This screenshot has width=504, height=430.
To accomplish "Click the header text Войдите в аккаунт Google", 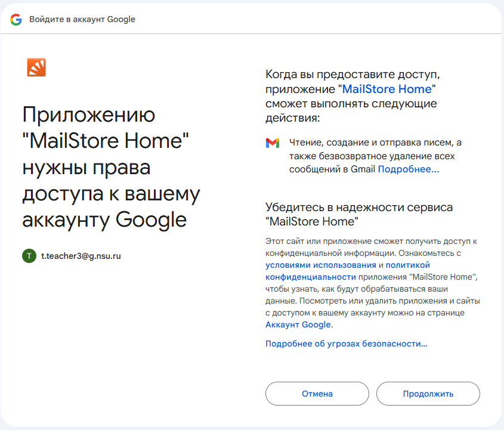I will 82,19.
